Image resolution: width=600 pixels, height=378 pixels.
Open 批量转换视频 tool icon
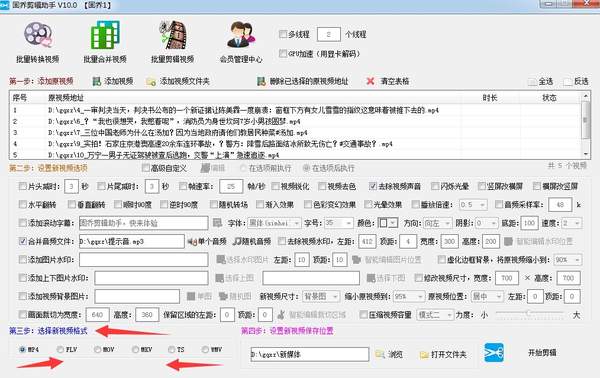point(38,36)
